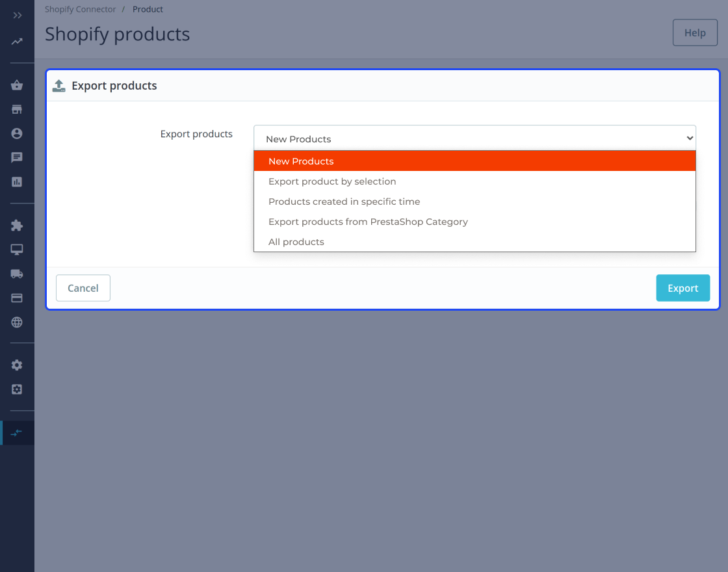728x572 pixels.
Task: Click the Export products panel heading
Action: (114, 86)
